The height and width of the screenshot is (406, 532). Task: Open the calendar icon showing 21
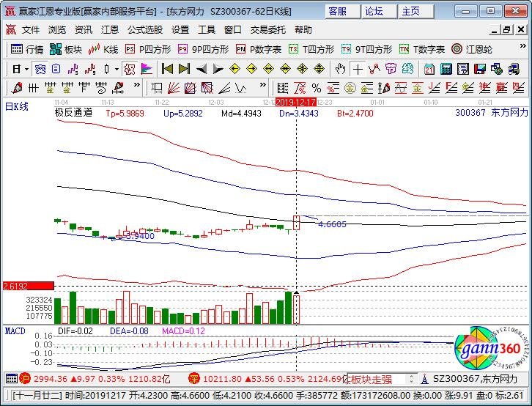pyautogui.click(x=429, y=69)
